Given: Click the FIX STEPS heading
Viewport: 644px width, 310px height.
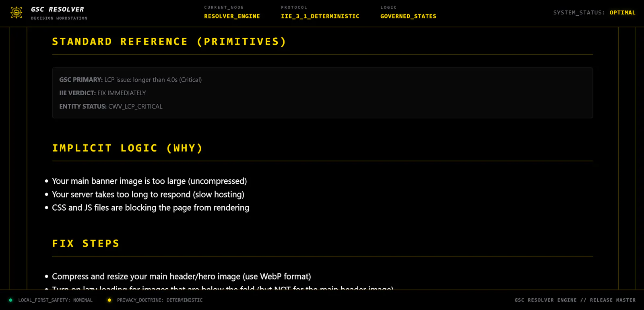Looking at the screenshot, I should coord(86,244).
